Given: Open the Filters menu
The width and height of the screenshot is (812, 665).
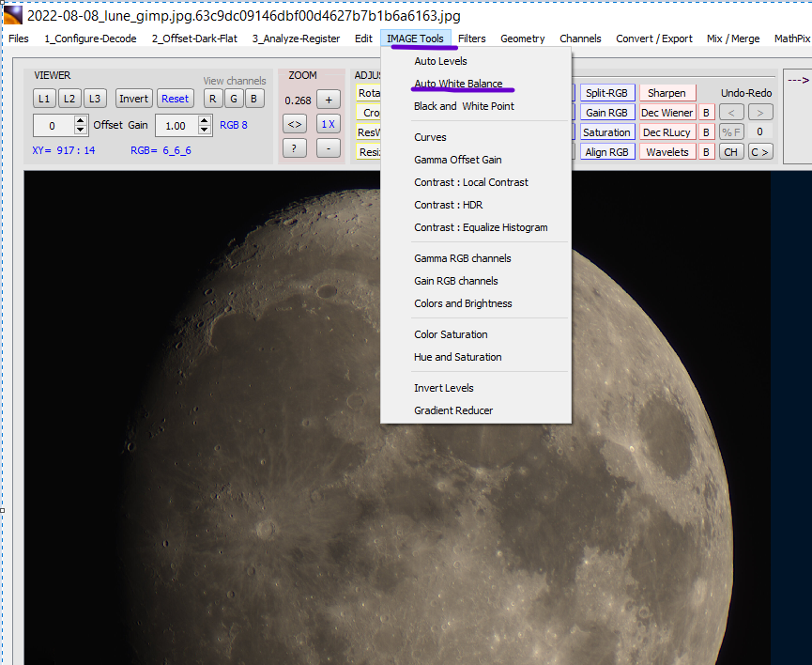Looking at the screenshot, I should (x=472, y=39).
